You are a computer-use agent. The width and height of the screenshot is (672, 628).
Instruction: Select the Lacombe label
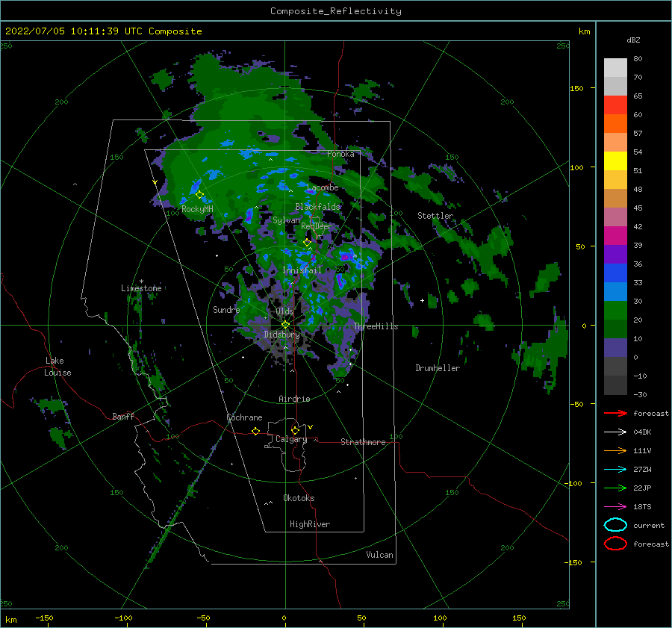click(323, 187)
